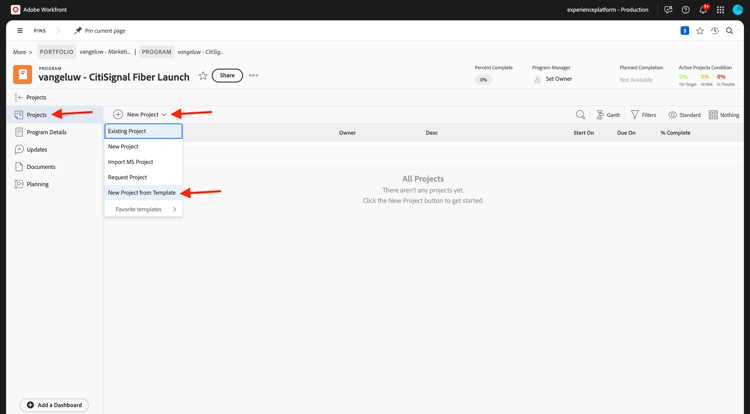
Task: Sort by Desc column header
Action: tap(432, 133)
